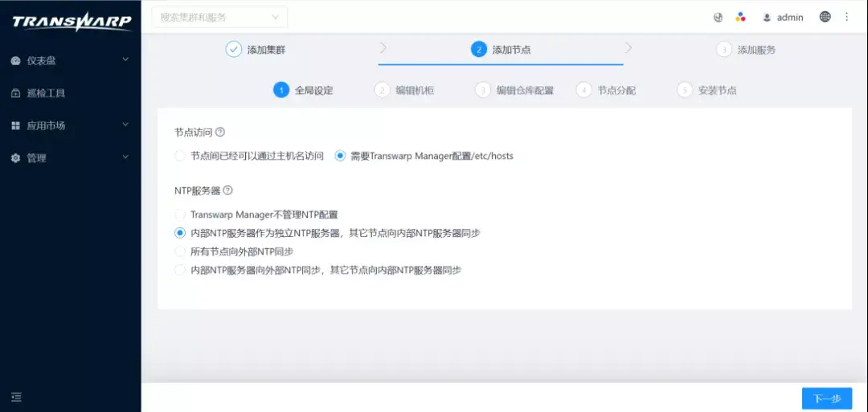Image resolution: width=868 pixels, height=412 pixels.
Task: Click sub-step 2 circle for 编辑机柜
Action: 382,90
